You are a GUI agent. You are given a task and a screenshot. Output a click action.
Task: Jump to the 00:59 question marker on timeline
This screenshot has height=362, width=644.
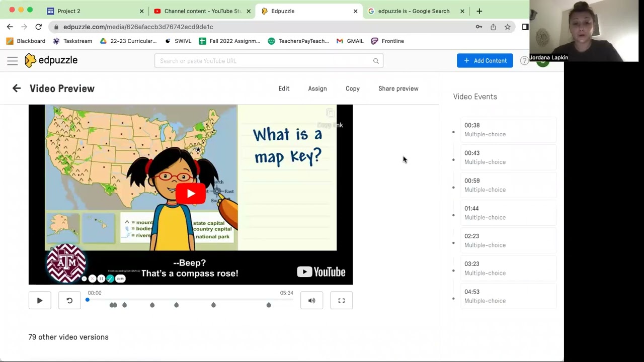125,305
